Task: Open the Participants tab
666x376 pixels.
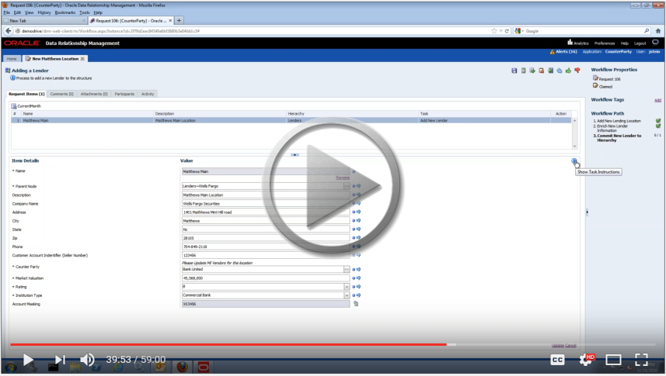Action: tap(124, 94)
